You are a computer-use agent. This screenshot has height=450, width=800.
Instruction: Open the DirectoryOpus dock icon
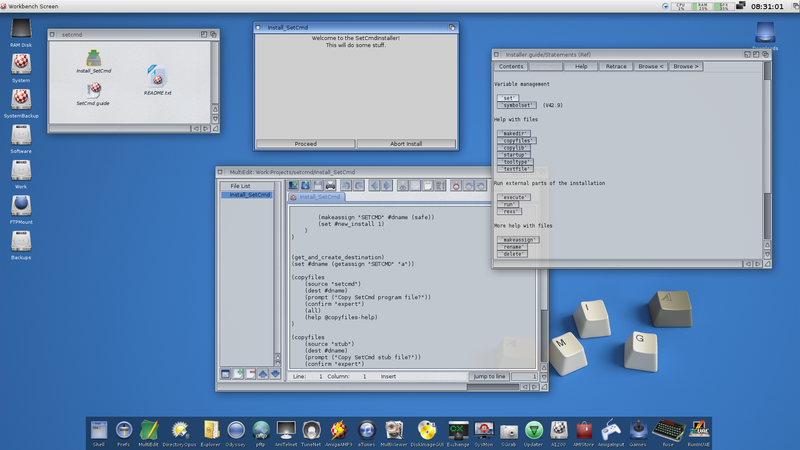tap(181, 430)
